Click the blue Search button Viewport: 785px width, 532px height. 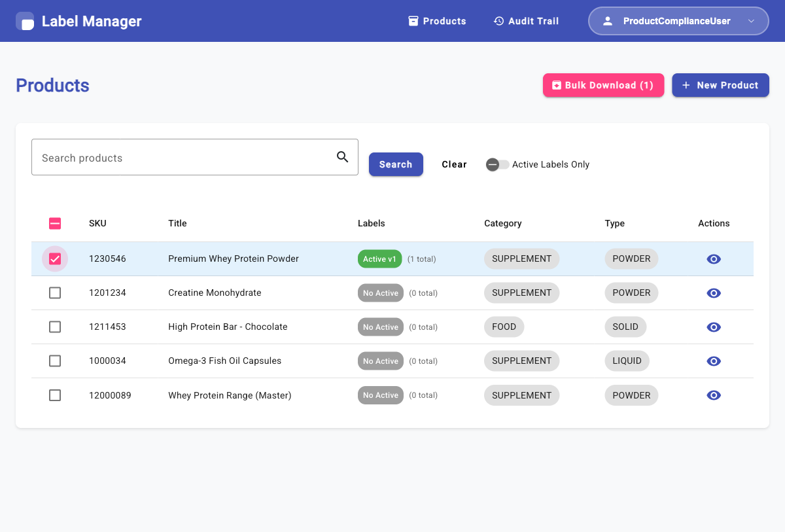(396, 164)
